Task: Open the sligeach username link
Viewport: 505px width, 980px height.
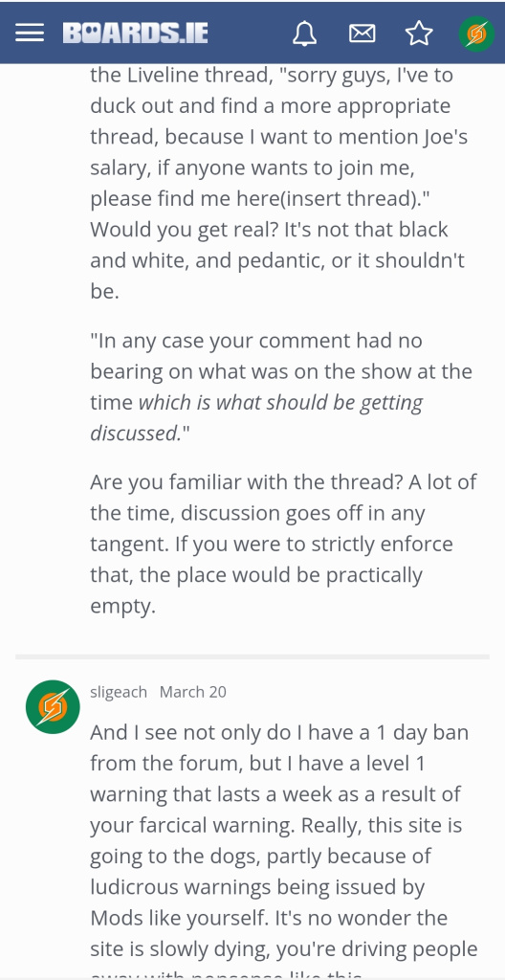Action: tap(119, 692)
